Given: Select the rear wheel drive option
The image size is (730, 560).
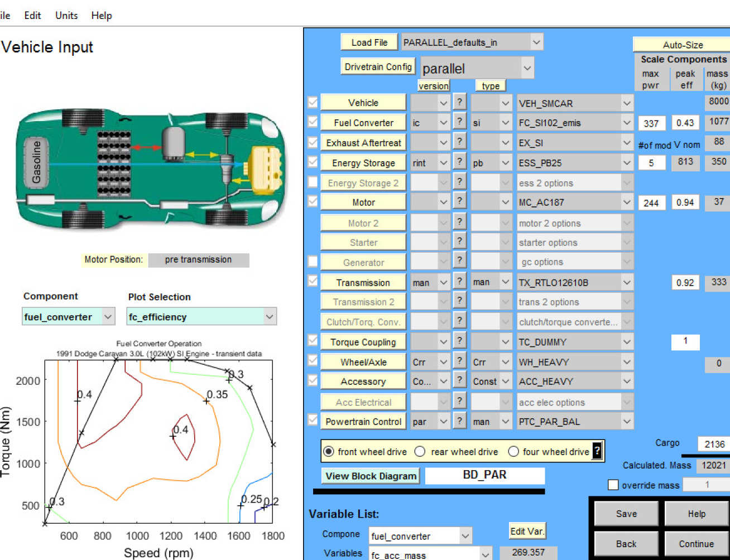Looking at the screenshot, I should pos(420,452).
